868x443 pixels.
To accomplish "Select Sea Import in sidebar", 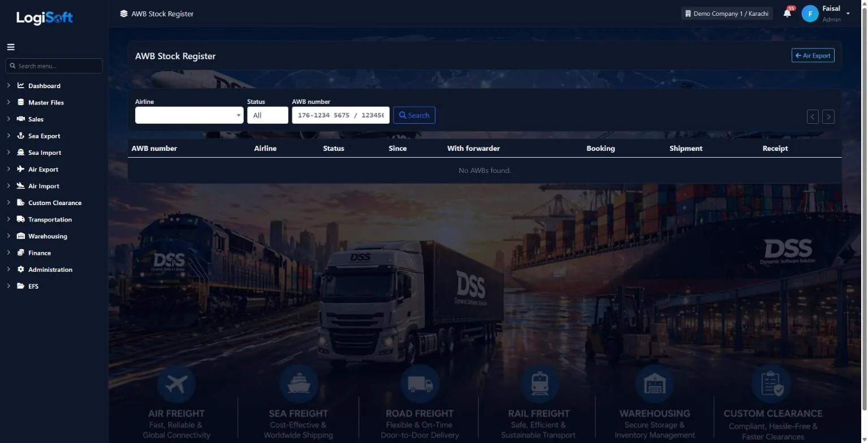I will tap(45, 153).
